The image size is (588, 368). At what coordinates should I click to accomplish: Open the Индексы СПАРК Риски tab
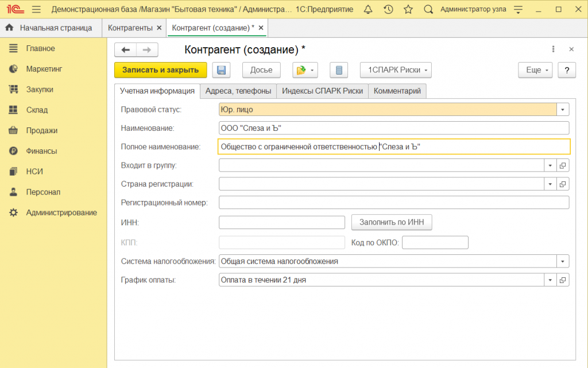tap(322, 91)
